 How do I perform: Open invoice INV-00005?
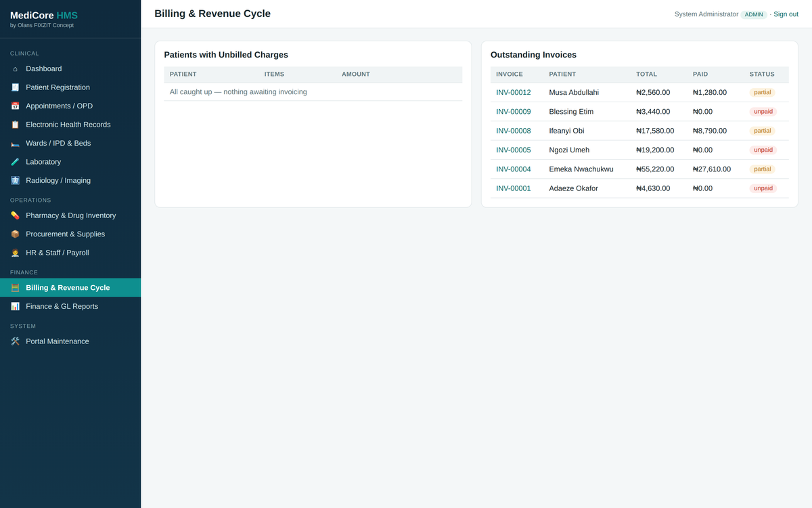pos(513,150)
